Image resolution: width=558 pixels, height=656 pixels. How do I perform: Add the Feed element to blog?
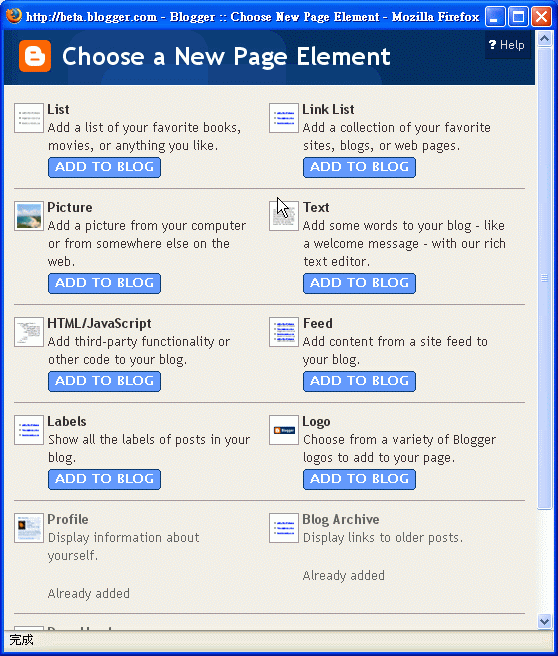point(359,381)
